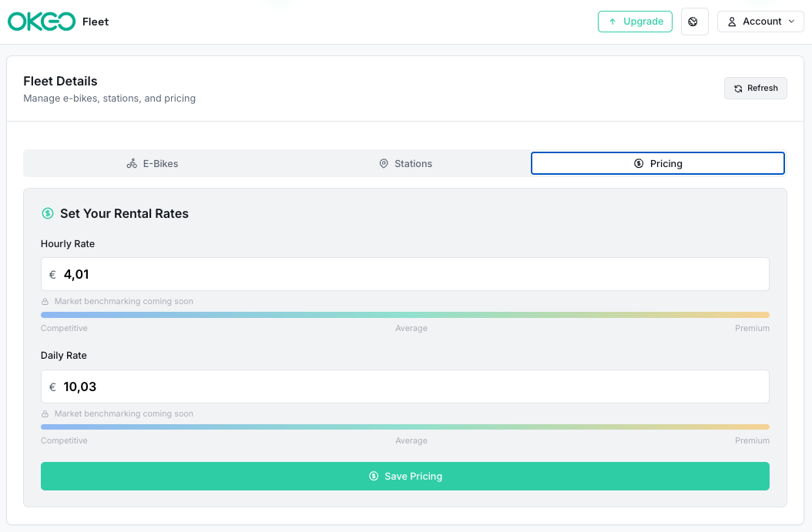Refresh the fleet details

(755, 89)
